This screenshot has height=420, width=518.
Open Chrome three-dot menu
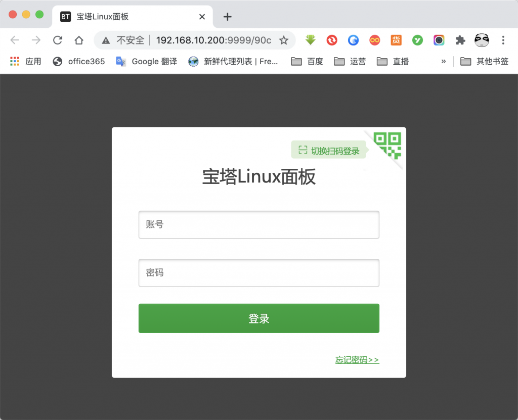[x=503, y=40]
